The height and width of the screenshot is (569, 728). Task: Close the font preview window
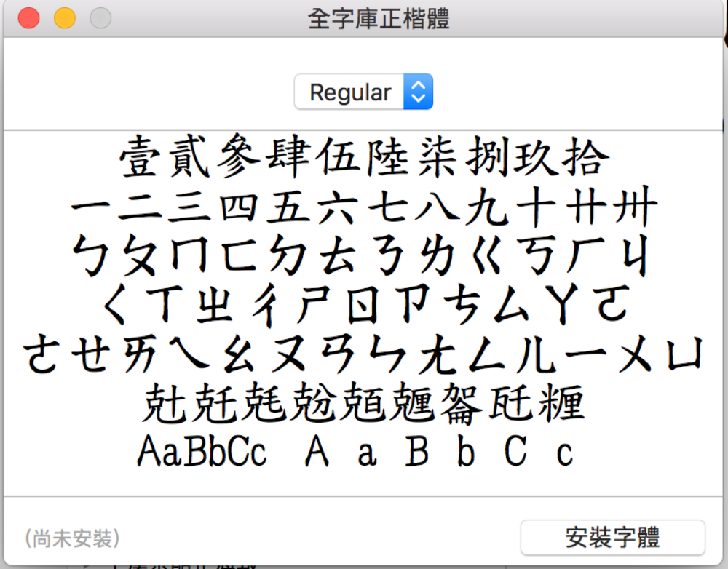29,19
